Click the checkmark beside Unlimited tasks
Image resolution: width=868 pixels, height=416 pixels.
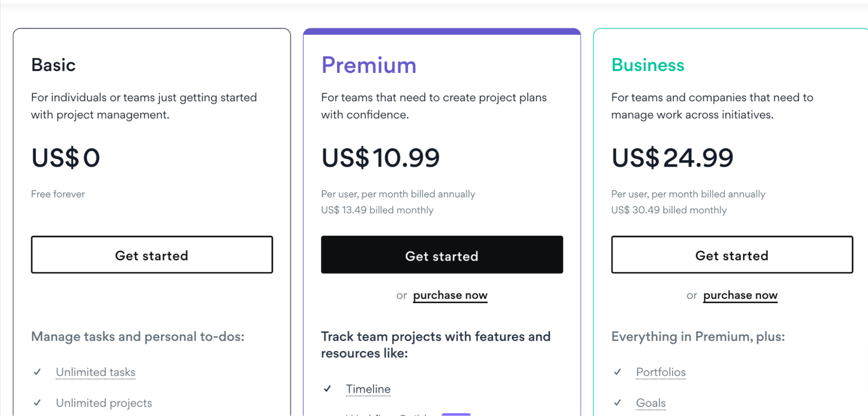click(37, 372)
